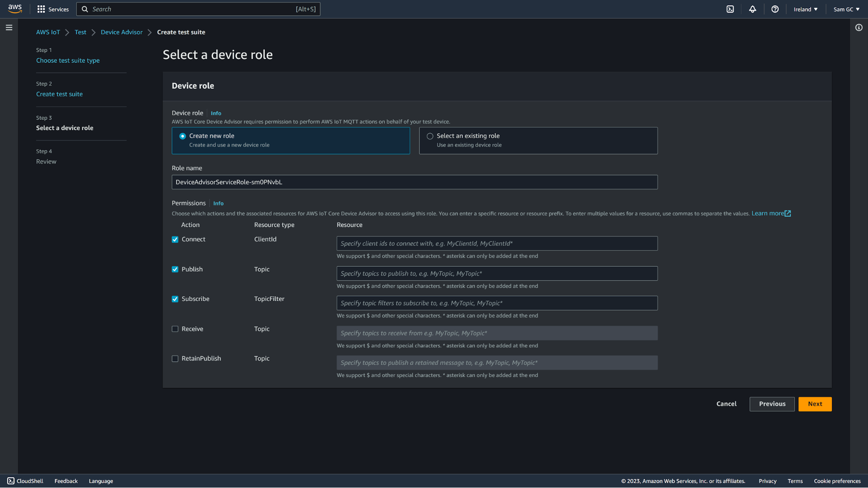Screen dimensions: 868x488
Task: Jump to Step 1 Choose test suite type
Action: coord(68,60)
